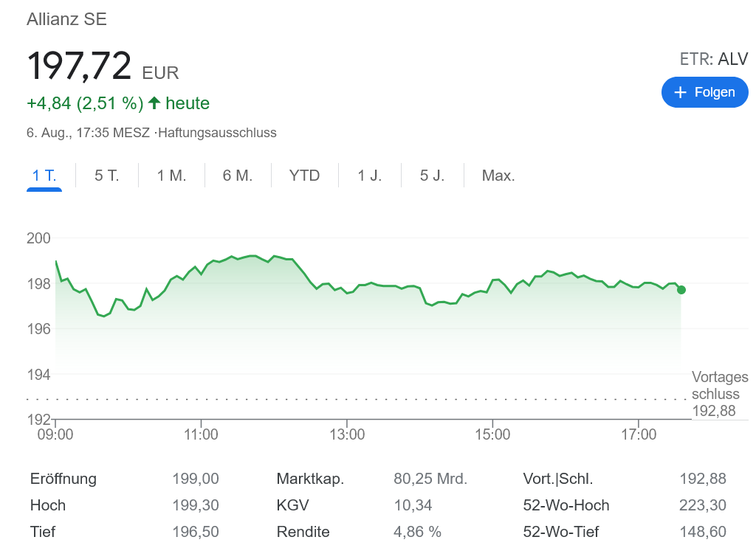Display the 5 J. five-year chart
The width and height of the screenshot is (756, 551).
(432, 176)
